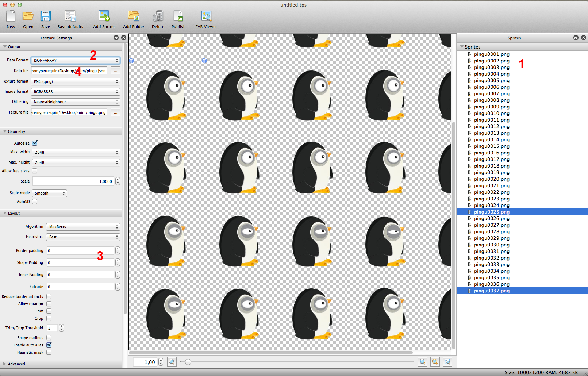Browse for a Texture file with ellipsis button

point(115,112)
